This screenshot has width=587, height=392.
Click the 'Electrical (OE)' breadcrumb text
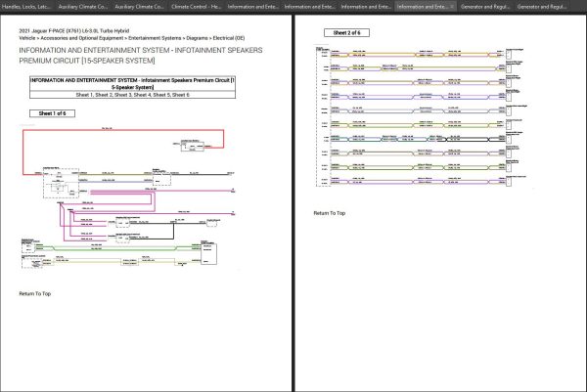(x=229, y=38)
